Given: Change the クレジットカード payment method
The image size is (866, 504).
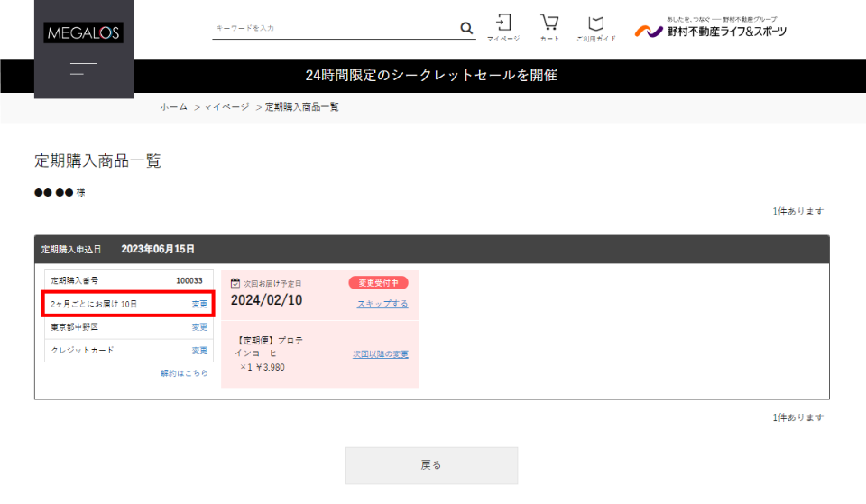Looking at the screenshot, I should (x=199, y=351).
